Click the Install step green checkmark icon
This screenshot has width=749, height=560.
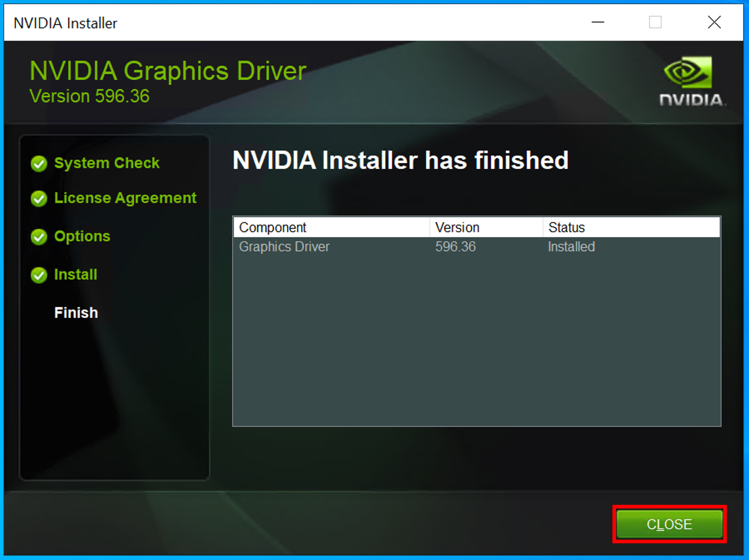39,275
